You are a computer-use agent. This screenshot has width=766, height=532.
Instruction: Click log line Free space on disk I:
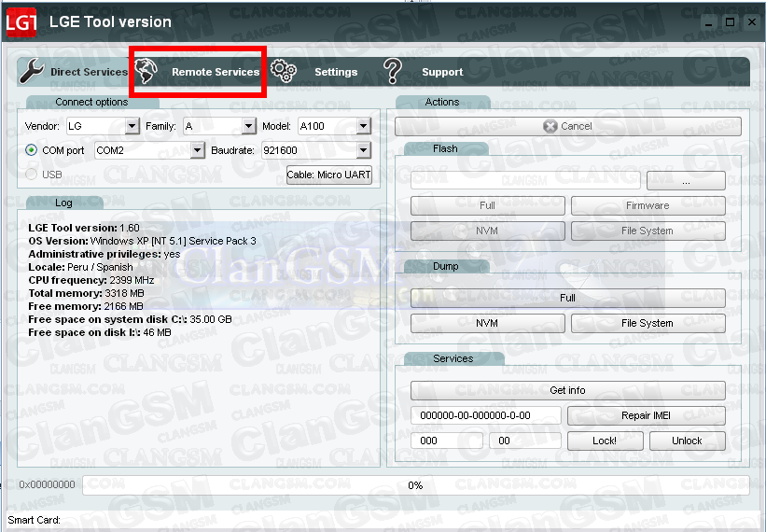100,332
